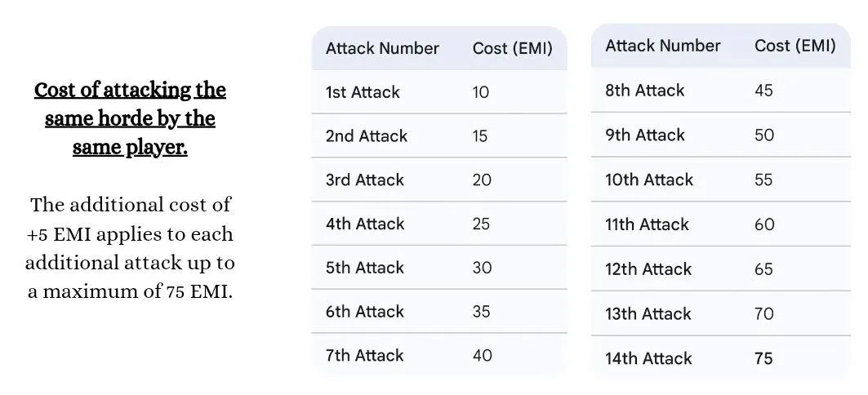Click the +5 EMI additional cost paragraph
The image size is (868, 395).
click(x=130, y=248)
